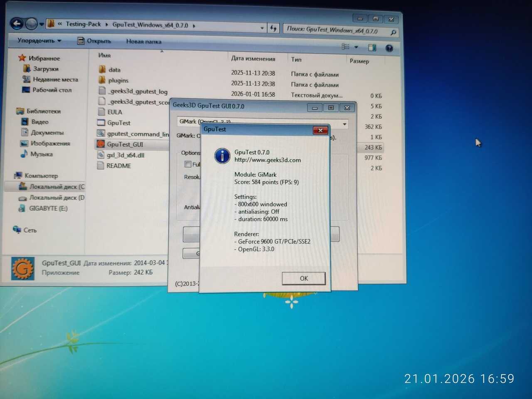Toggle the preview pane icon
Viewport: 532px width, 399px height.
pyautogui.click(x=372, y=48)
